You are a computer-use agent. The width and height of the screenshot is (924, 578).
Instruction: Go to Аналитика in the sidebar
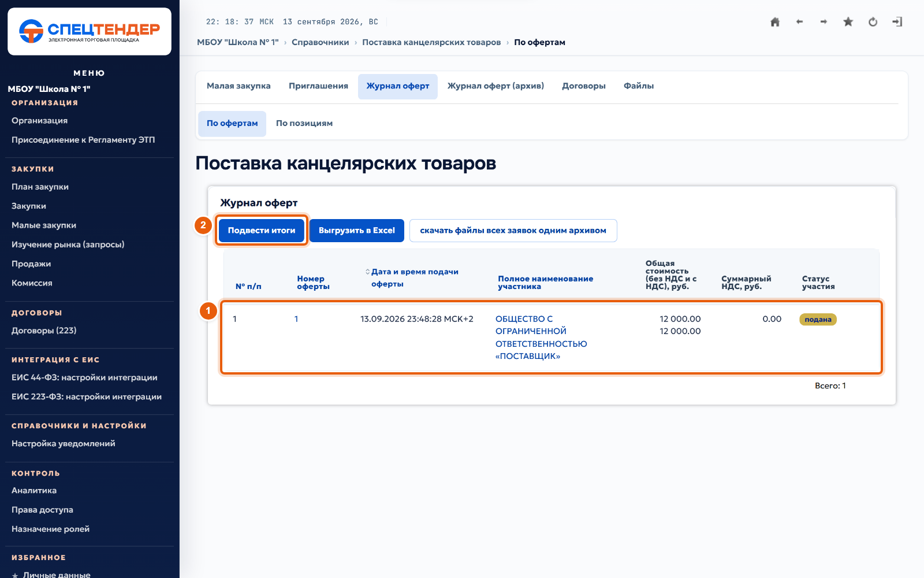tap(34, 491)
